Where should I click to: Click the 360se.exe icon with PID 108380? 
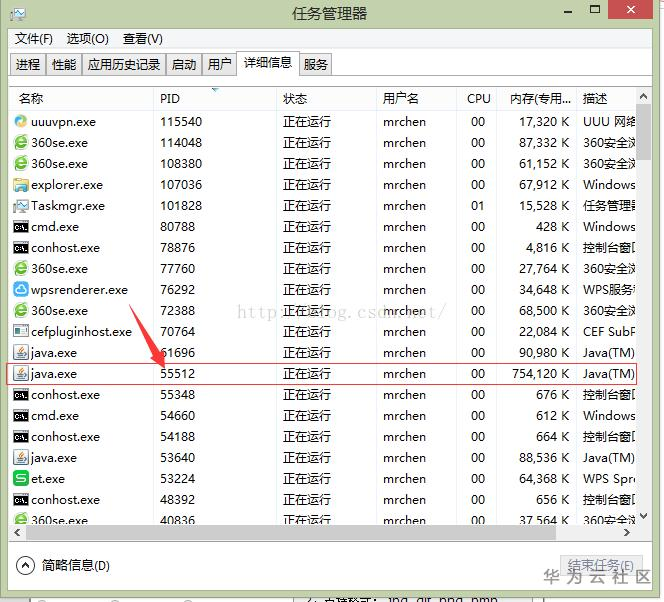pos(21,163)
